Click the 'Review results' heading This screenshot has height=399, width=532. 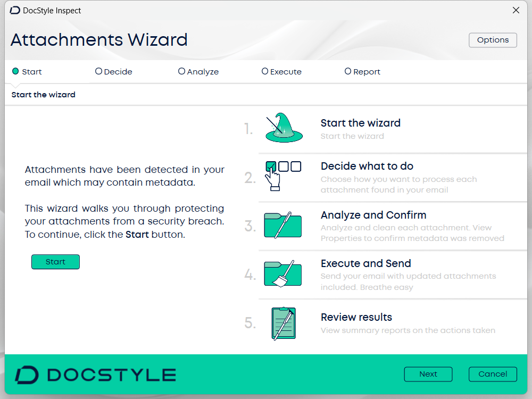pos(356,317)
